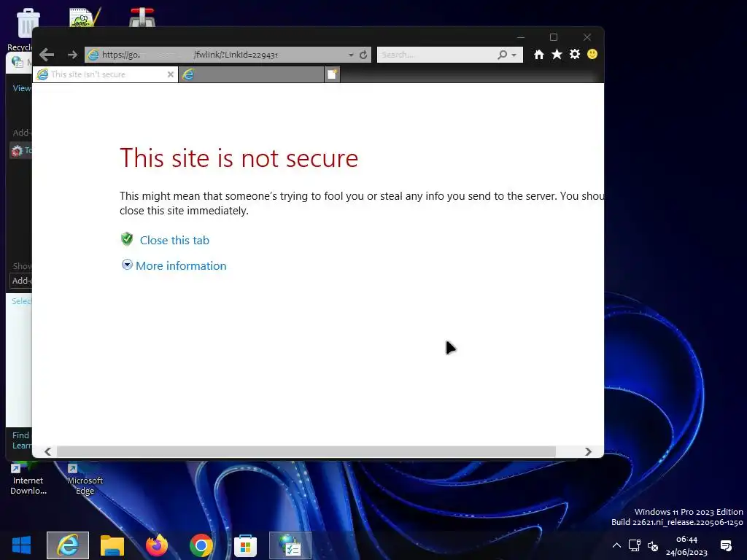Refresh the page with reload icon
The width and height of the screenshot is (747, 560).
tap(363, 55)
